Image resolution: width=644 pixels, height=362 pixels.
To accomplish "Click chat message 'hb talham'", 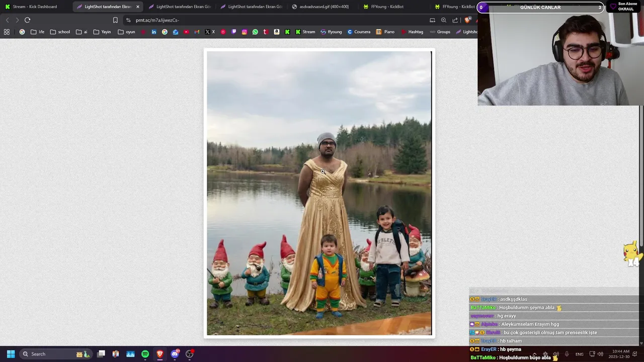I will click(x=511, y=341).
